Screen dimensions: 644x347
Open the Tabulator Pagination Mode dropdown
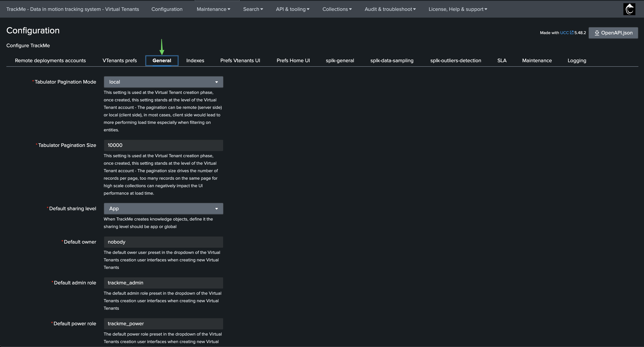pyautogui.click(x=163, y=82)
